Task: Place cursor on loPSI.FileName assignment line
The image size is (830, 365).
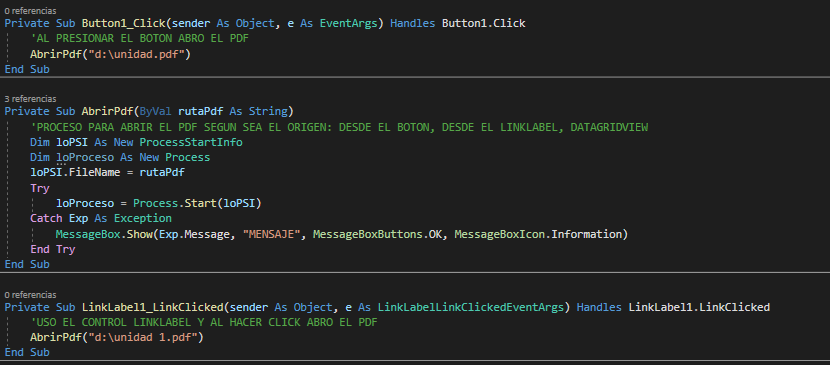Action: pyautogui.click(x=107, y=172)
